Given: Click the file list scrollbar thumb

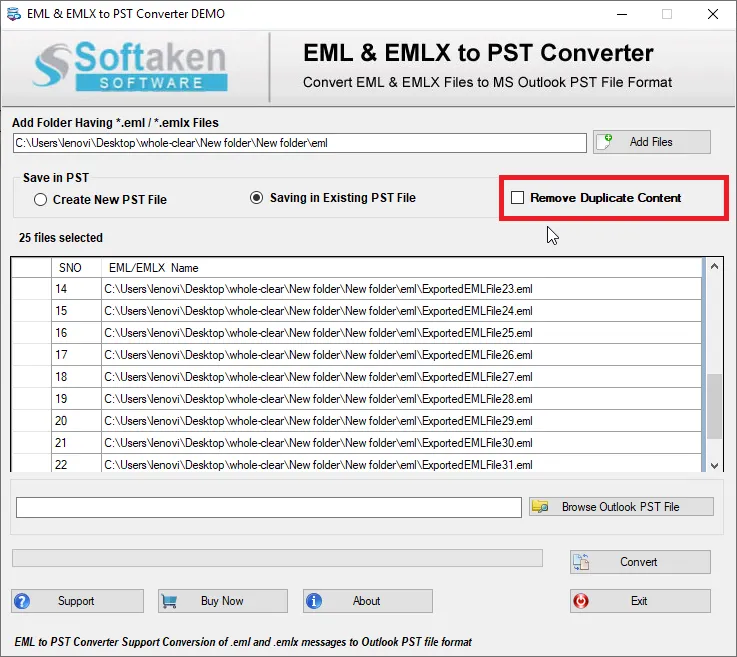Looking at the screenshot, I should point(714,407).
